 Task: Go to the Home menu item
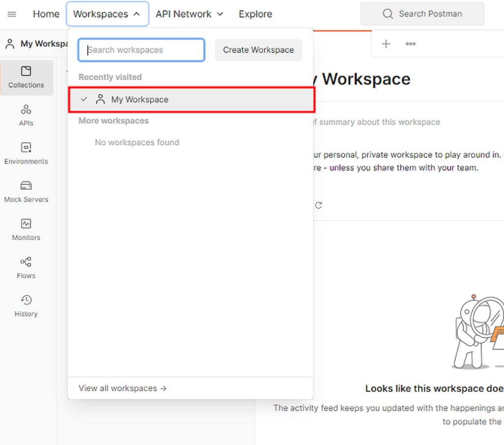pos(46,14)
